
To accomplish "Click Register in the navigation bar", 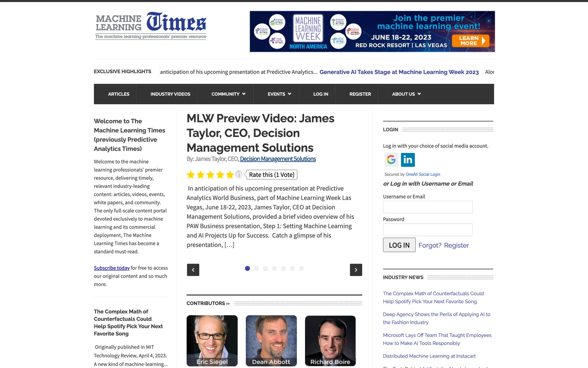I will 360,94.
